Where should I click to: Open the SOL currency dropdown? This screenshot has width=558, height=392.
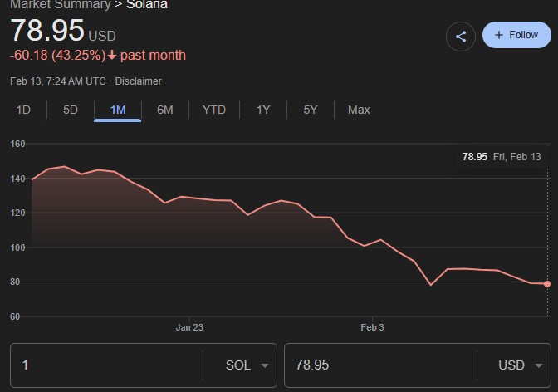247,365
